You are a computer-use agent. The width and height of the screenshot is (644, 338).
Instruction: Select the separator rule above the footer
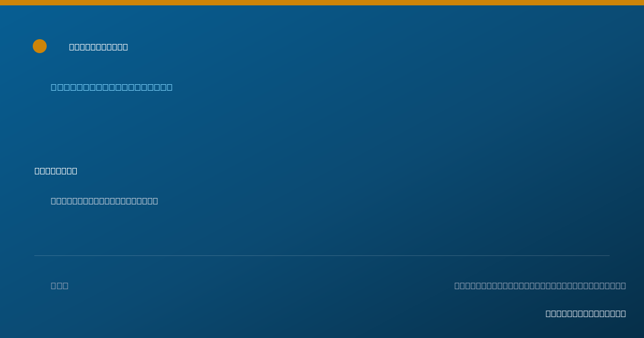click(x=322, y=255)
